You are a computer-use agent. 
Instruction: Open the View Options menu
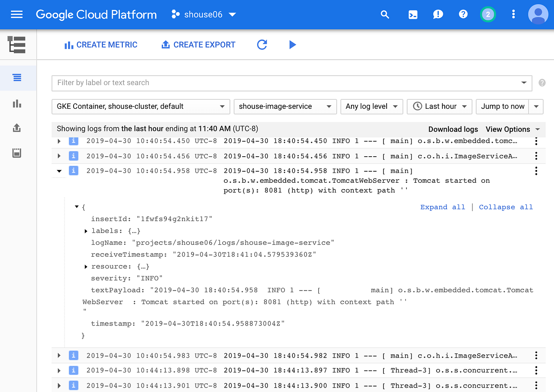pyautogui.click(x=512, y=129)
